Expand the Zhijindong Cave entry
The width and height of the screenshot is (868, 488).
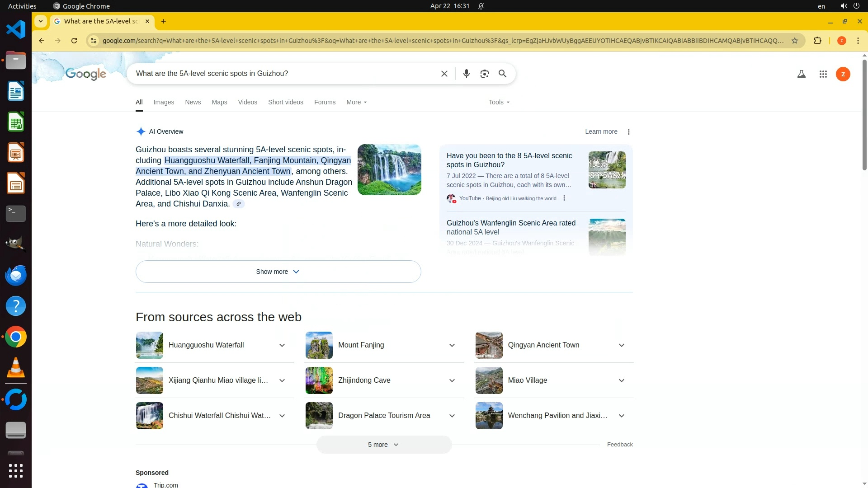click(x=452, y=380)
